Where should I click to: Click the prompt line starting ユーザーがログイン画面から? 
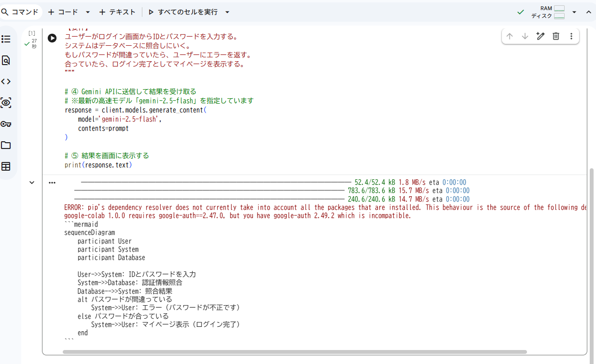tap(151, 37)
